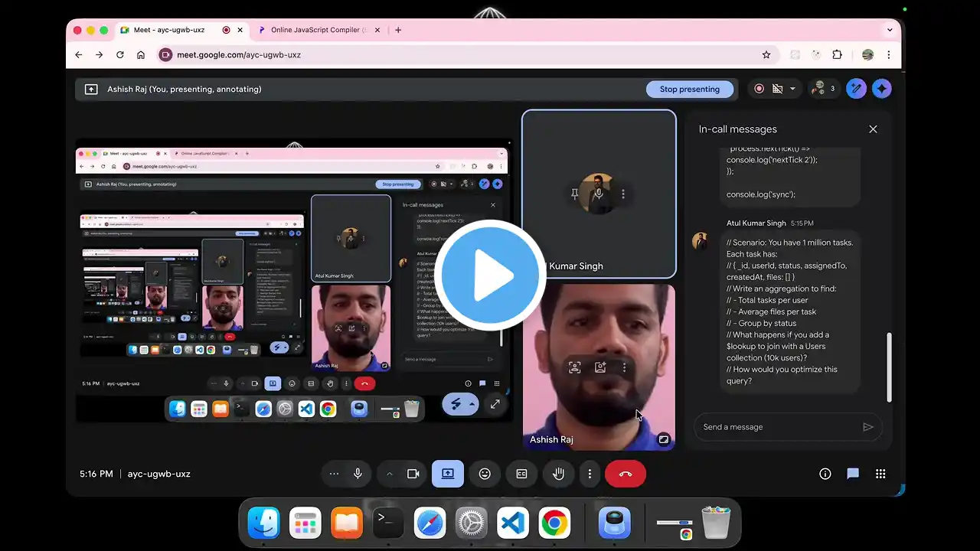Raise hand using the hand icon
The width and height of the screenshot is (980, 551).
[x=559, y=474]
